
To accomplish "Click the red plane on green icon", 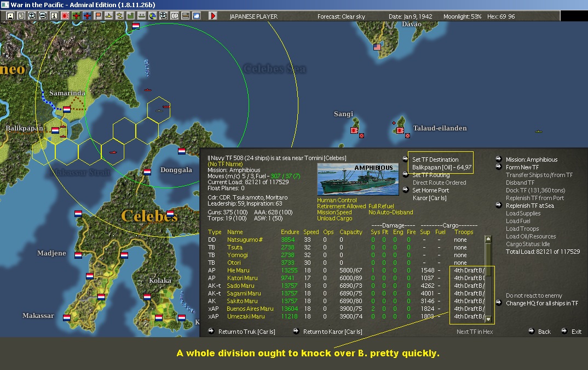I will pyautogui.click(x=76, y=16).
